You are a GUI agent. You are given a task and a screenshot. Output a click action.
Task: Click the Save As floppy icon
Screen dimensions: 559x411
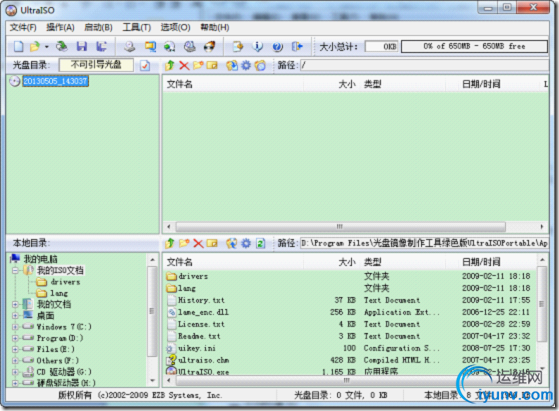coord(101,46)
